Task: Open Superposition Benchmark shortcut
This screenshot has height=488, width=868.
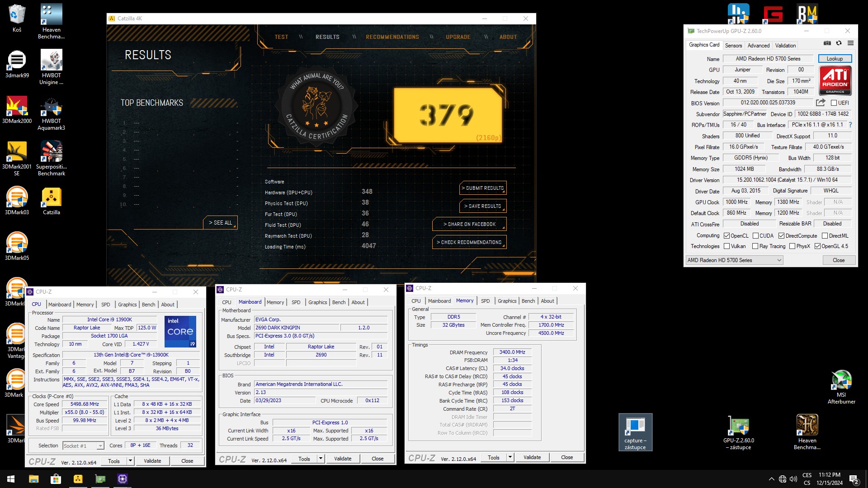Action: (x=51, y=158)
